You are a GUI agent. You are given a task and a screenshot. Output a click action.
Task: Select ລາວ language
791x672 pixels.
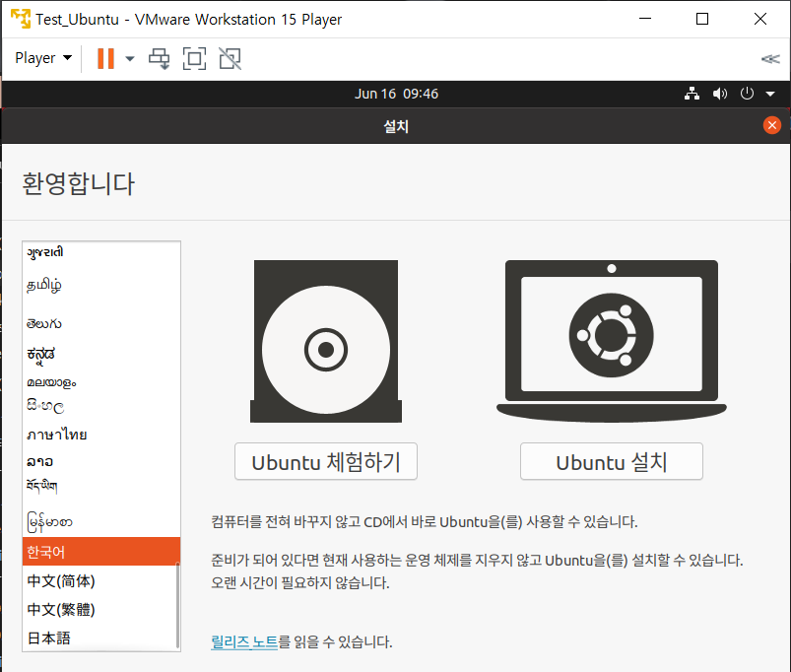pos(101,461)
